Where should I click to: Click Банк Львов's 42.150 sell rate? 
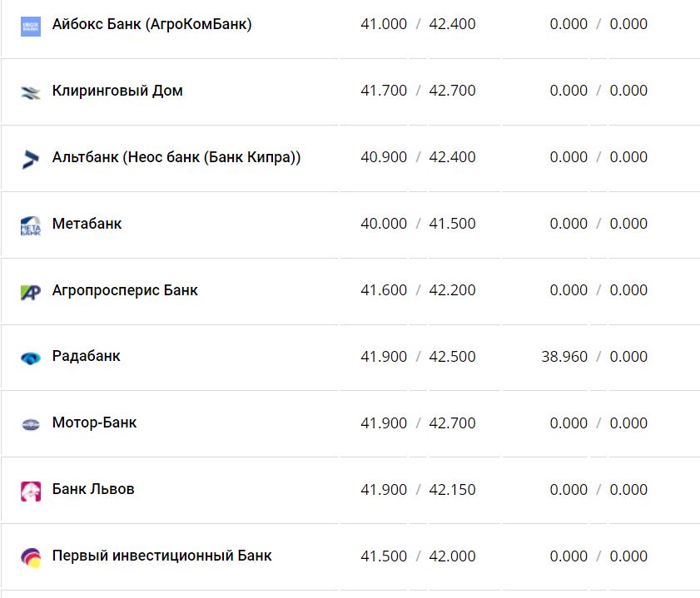[452, 490]
